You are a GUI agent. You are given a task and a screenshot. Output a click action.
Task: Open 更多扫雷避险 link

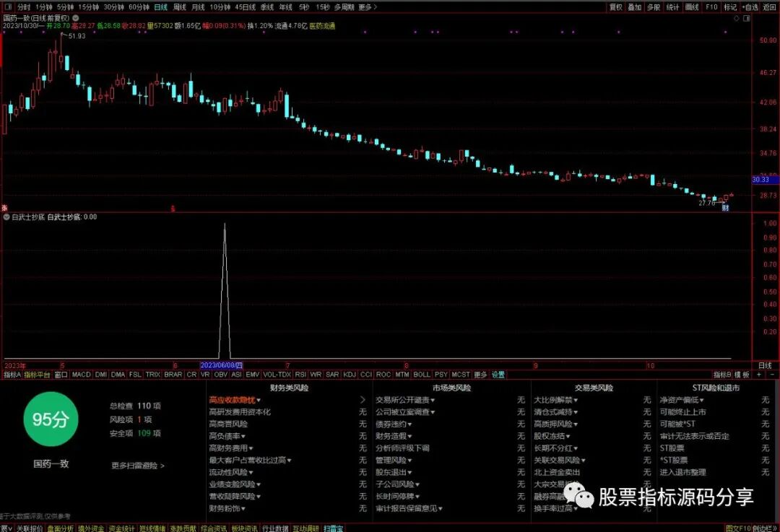click(138, 466)
